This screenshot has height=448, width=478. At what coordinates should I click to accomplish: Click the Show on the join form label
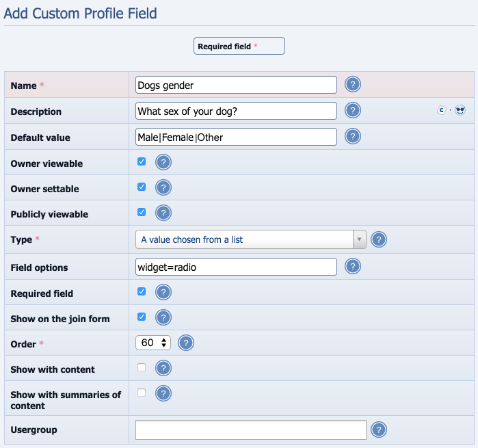tap(60, 319)
